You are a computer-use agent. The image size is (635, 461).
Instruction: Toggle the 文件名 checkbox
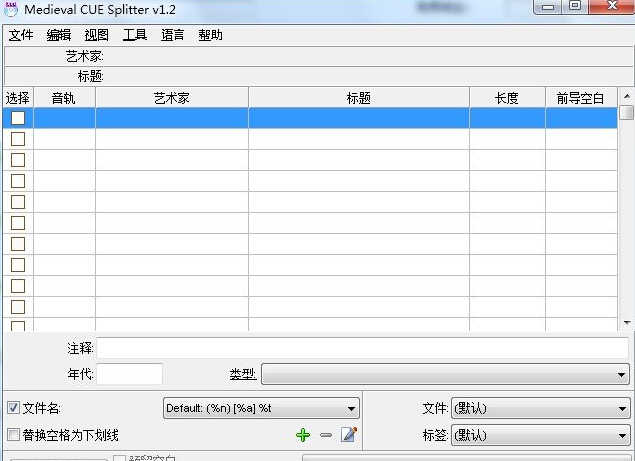[13, 408]
